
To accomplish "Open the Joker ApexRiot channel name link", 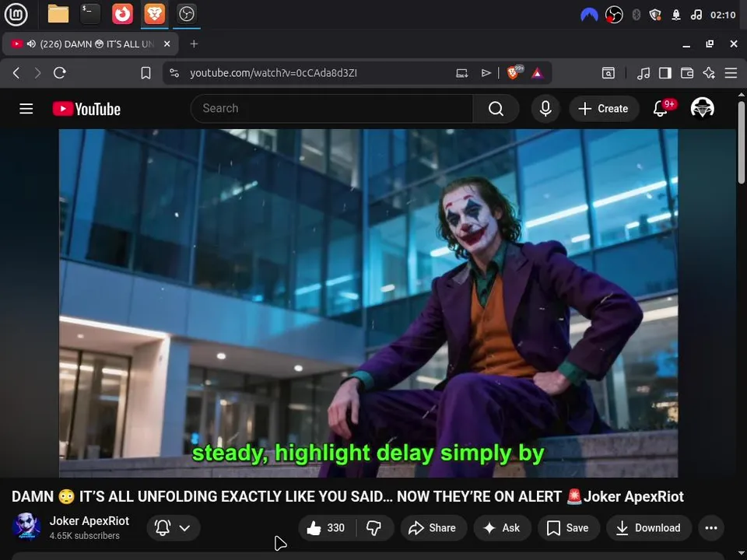I will click(x=89, y=521).
